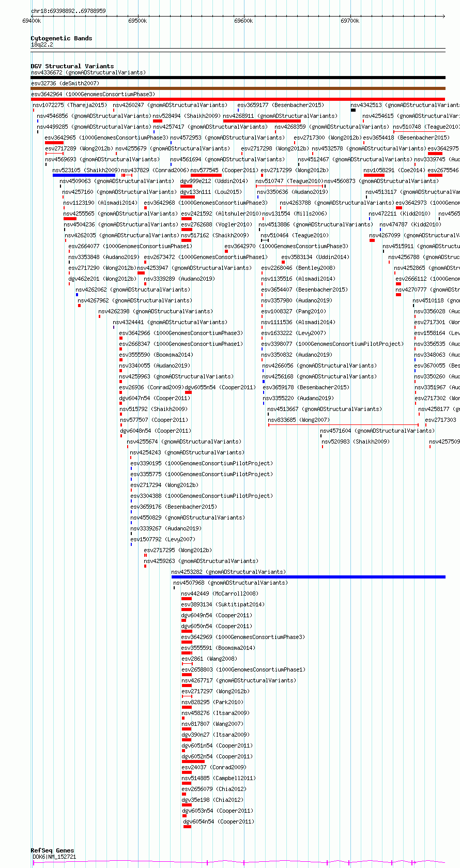Click dgv999e212 (Uddin2014) label

214,181
